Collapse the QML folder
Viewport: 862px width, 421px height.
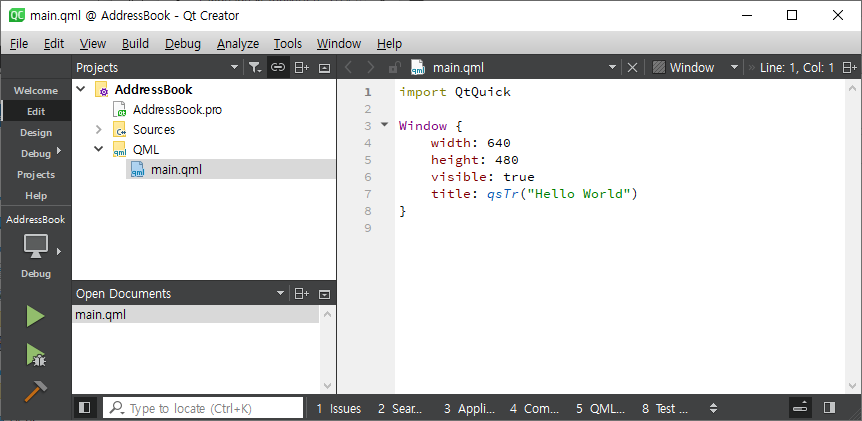[x=98, y=148]
